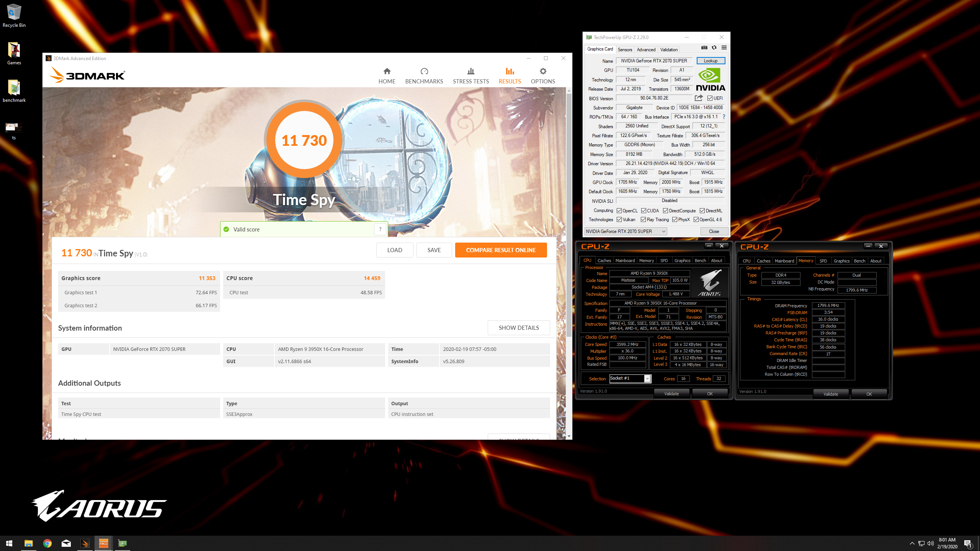
Task: Toggle CUDA checkbox in GPU-Z
Action: coord(644,211)
